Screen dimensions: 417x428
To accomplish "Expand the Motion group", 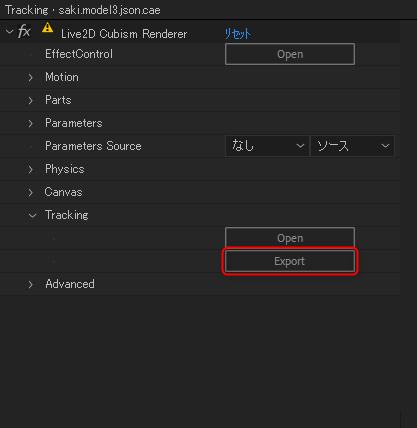I will point(31,78).
